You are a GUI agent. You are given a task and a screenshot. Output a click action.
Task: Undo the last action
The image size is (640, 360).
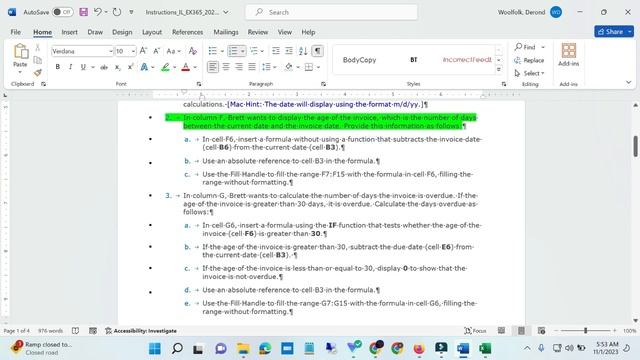pyautogui.click(x=97, y=12)
